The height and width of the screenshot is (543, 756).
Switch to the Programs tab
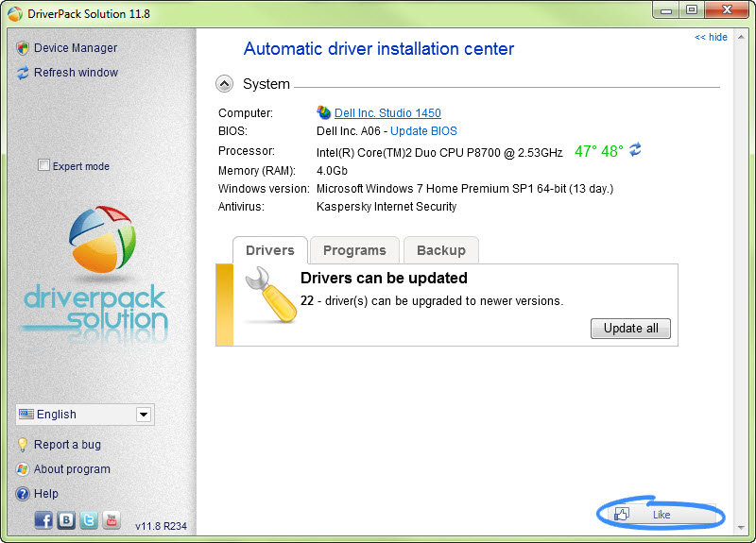354,250
